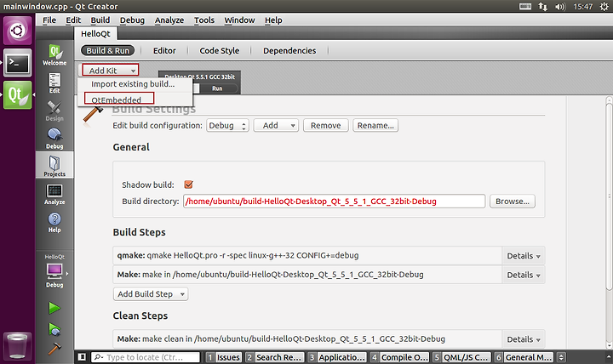Open Edit menu

click(x=73, y=20)
